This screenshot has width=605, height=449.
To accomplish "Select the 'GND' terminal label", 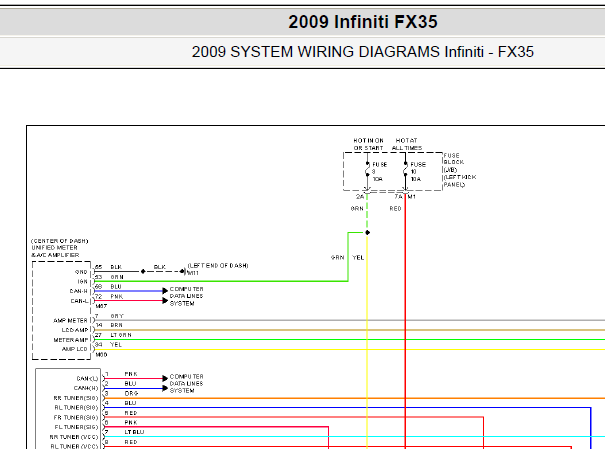I will (x=81, y=272).
